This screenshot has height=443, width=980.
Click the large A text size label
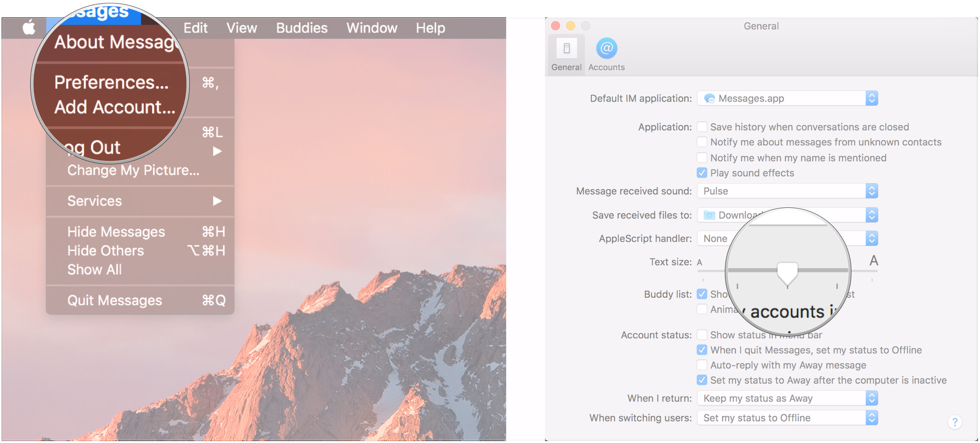(x=874, y=261)
